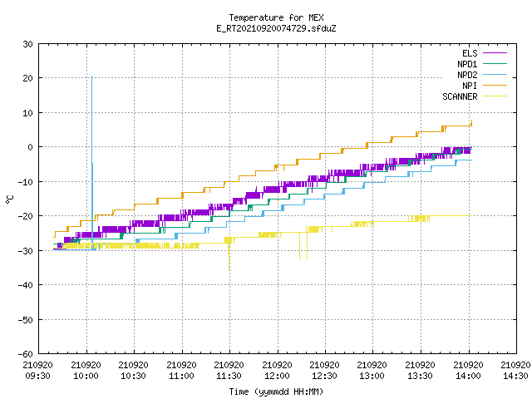
Task: Click the x-axis tick label 12:30
Action: [x=325, y=376]
